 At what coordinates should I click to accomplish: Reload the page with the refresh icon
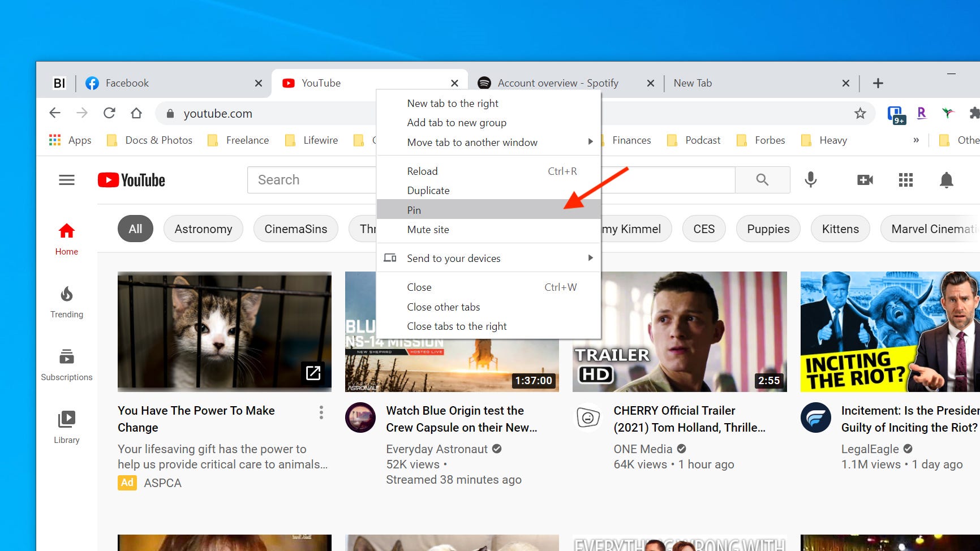109,113
